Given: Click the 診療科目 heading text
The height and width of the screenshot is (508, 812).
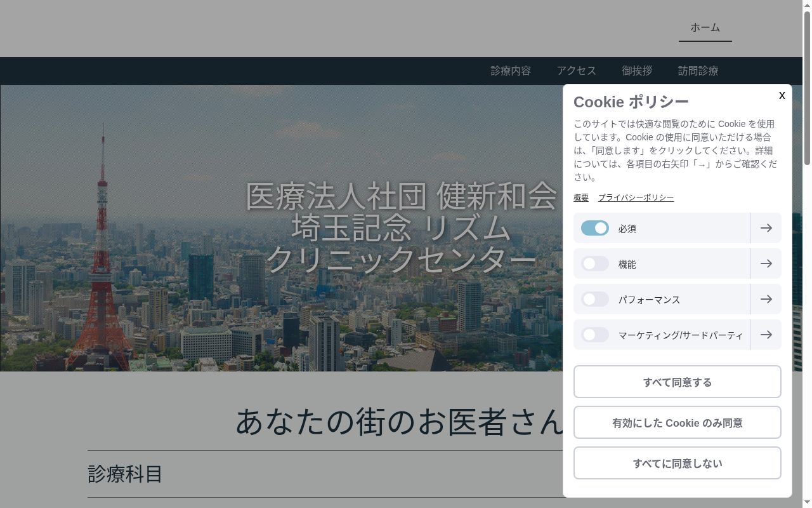Looking at the screenshot, I should [125, 474].
